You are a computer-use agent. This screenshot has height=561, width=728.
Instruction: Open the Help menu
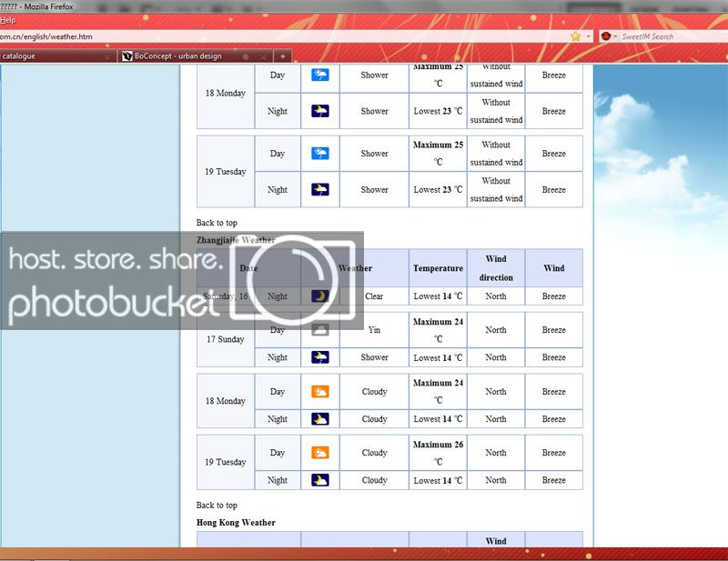tap(8, 20)
